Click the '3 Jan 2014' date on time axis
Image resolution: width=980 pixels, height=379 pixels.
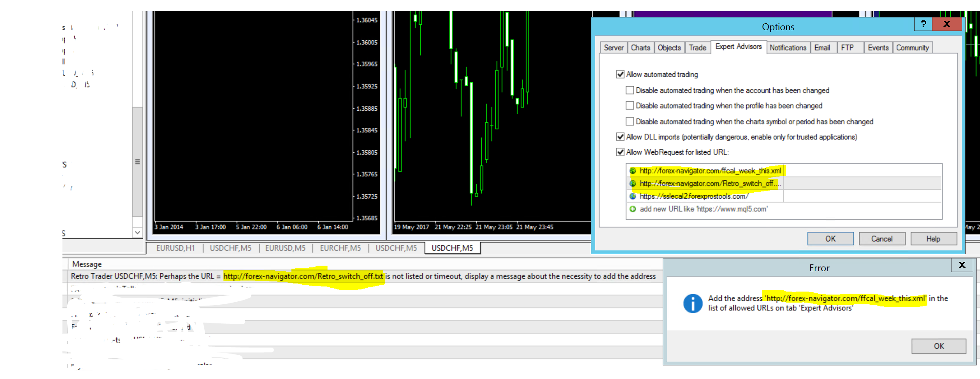pos(169,227)
